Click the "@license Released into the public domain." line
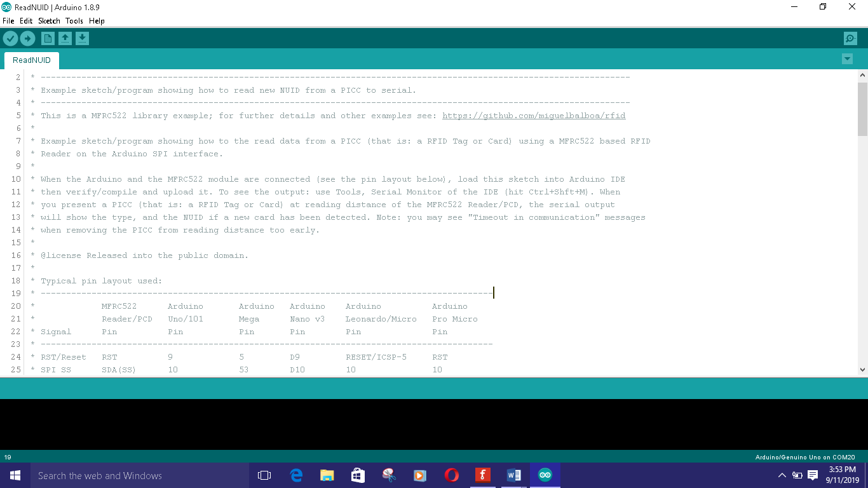 [x=145, y=255]
